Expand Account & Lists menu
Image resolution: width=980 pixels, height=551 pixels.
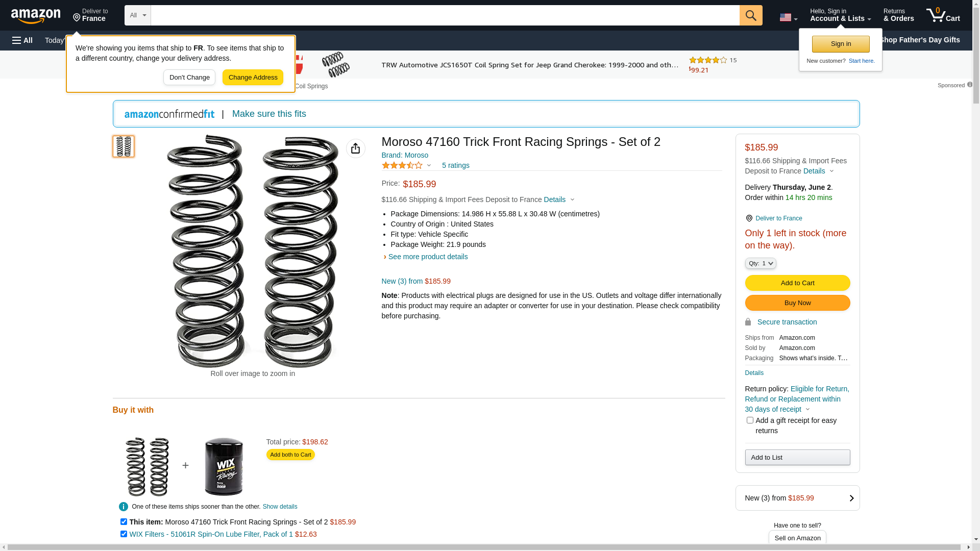click(840, 15)
